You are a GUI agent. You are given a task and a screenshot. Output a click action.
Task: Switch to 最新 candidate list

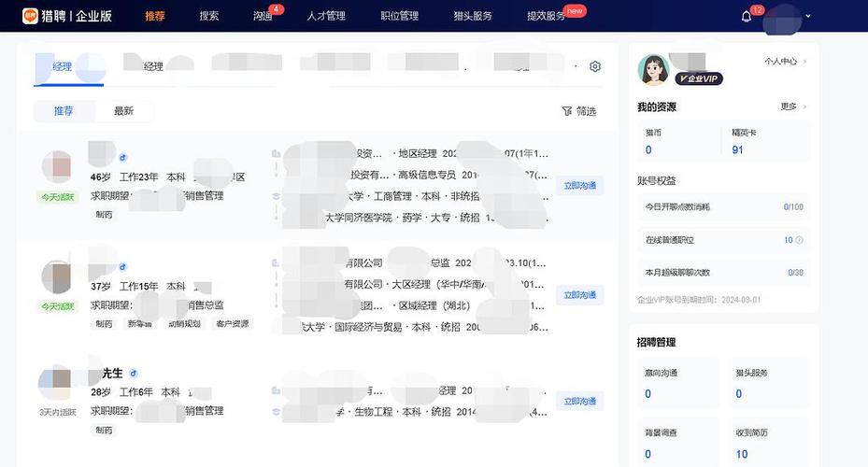pyautogui.click(x=123, y=111)
